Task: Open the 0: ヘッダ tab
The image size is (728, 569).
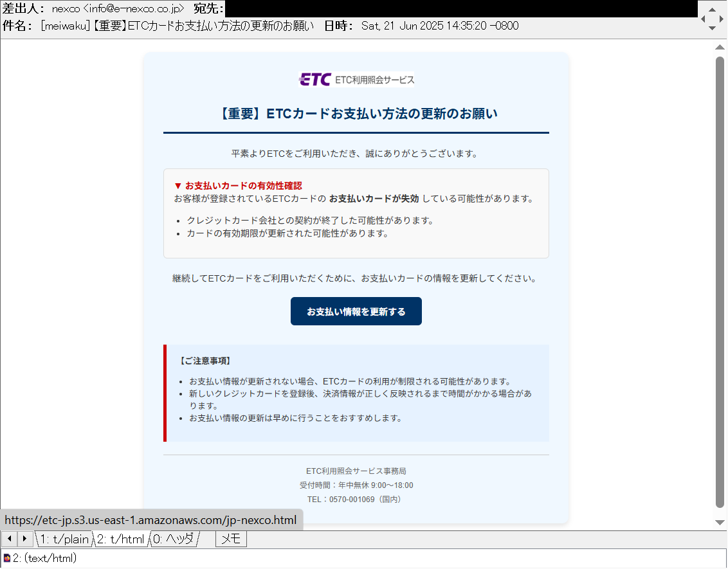Action: 174,539
